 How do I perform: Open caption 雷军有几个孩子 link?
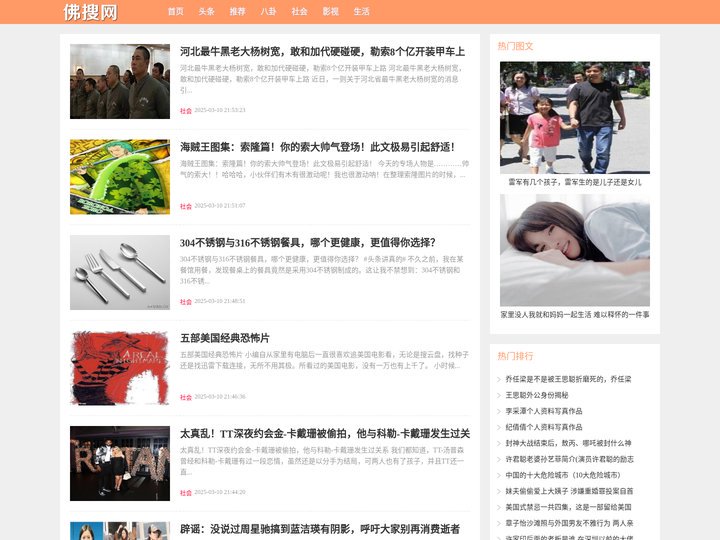575,182
